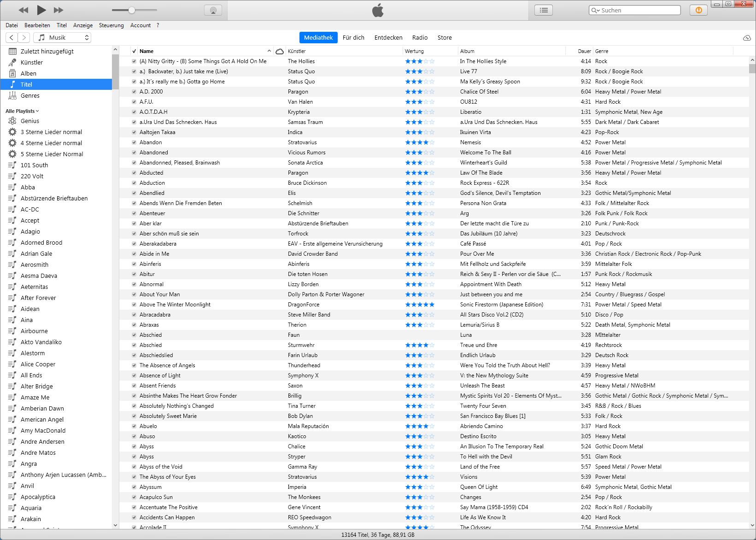Click the magnifier icon in search field
The width and height of the screenshot is (756, 540).
pos(595,10)
